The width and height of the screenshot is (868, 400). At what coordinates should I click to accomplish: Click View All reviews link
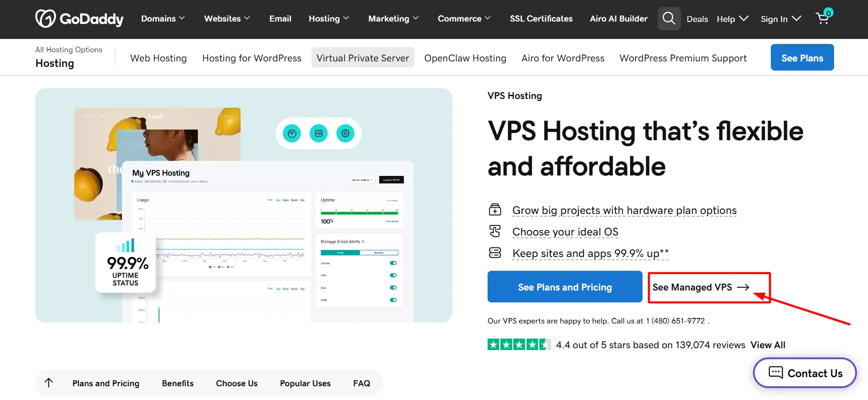pos(768,345)
